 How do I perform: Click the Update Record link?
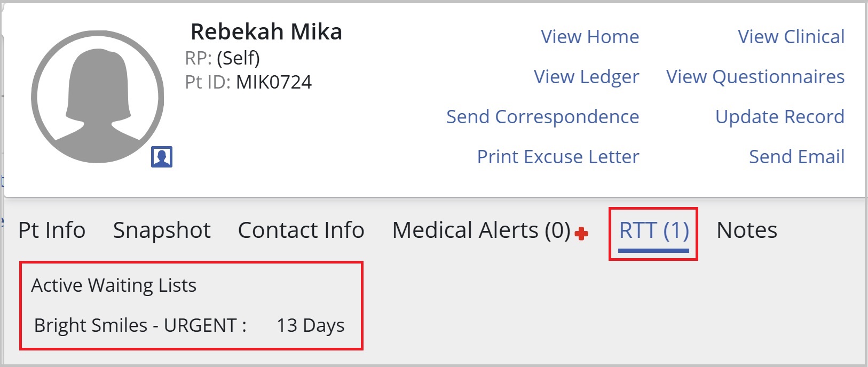(x=780, y=117)
